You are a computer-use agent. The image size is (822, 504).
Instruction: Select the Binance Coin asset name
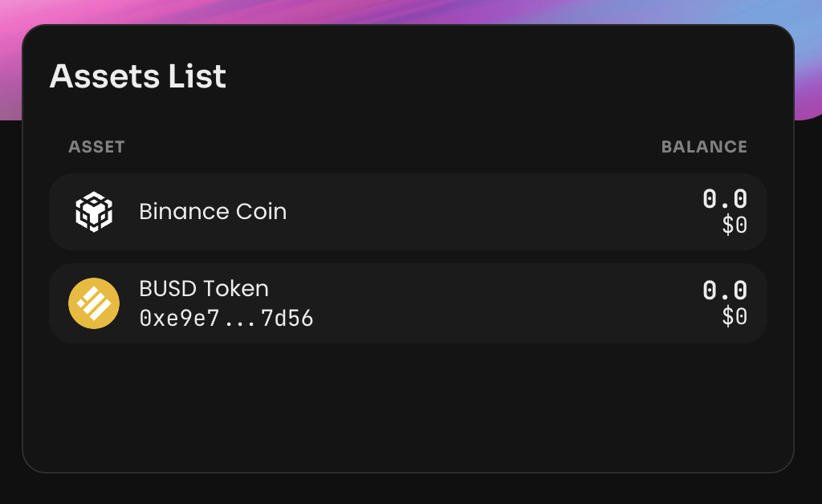pyautogui.click(x=213, y=212)
